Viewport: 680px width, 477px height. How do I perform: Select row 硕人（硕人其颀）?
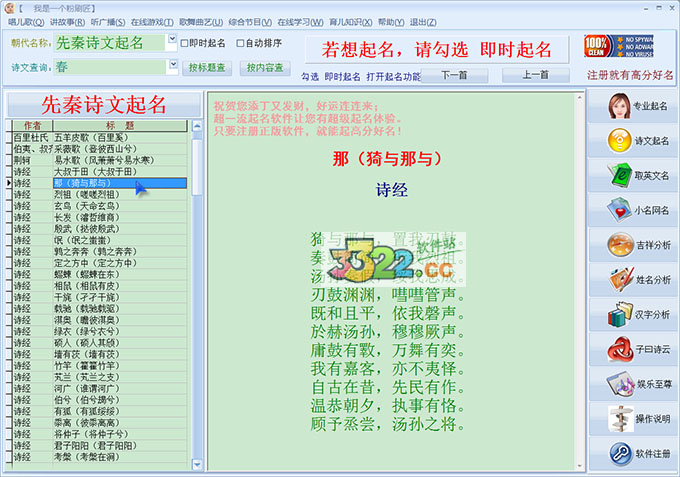(x=120, y=343)
